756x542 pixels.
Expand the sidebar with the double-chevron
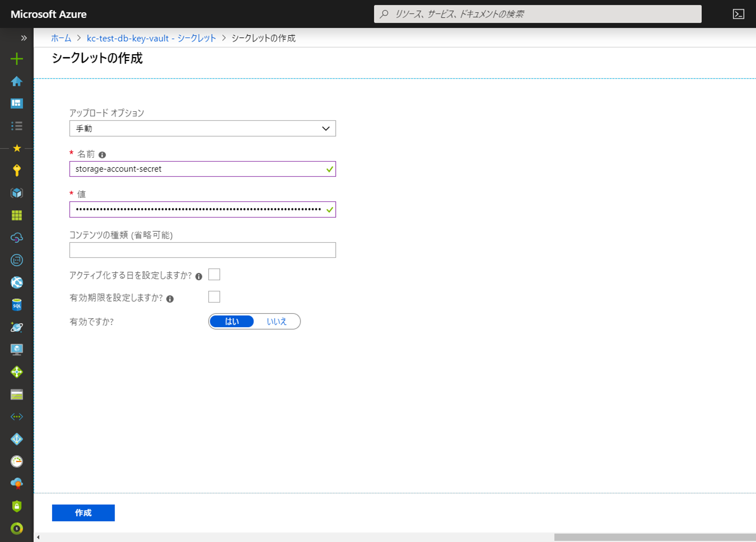[24, 38]
